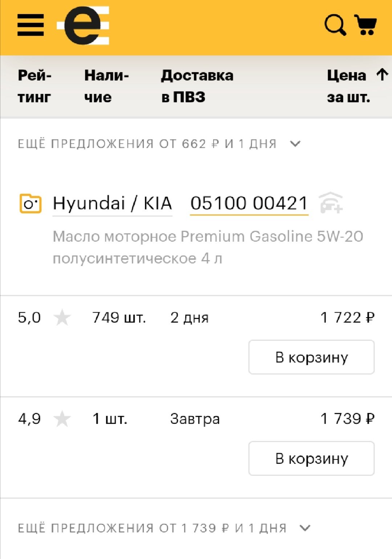Open the hamburger menu
Image resolution: width=392 pixels, height=559 pixels.
click(x=30, y=25)
